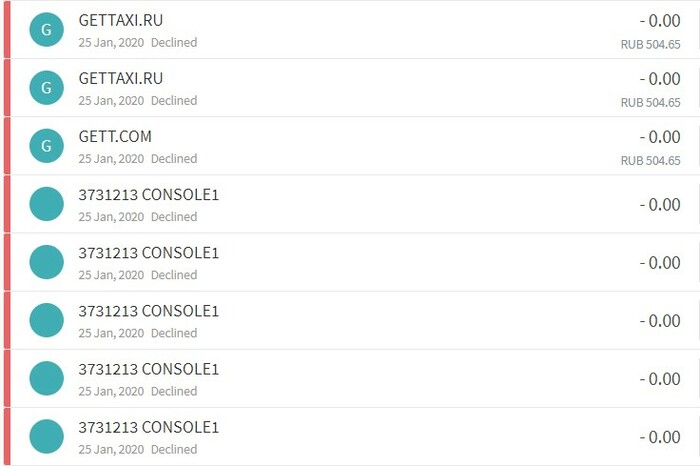700x466 pixels.
Task: Click the G avatar of the first GETTAXI.RU transaction
Action: point(46,30)
